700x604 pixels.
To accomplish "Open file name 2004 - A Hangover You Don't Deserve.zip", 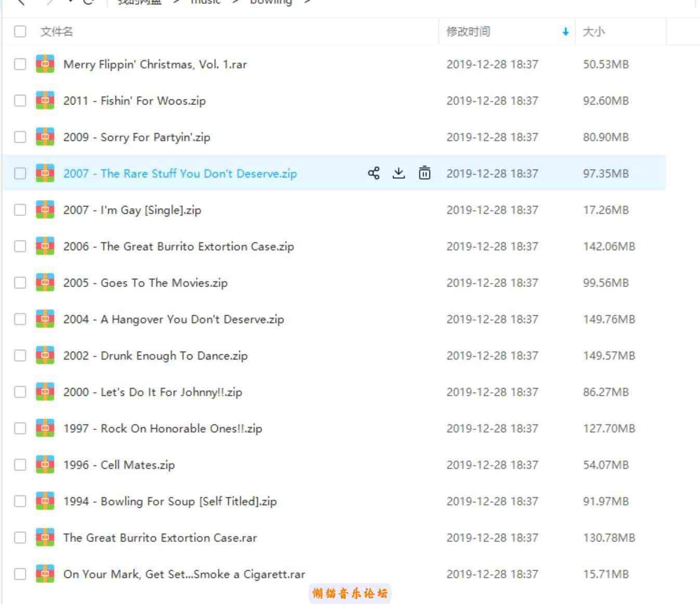I will pyautogui.click(x=174, y=319).
